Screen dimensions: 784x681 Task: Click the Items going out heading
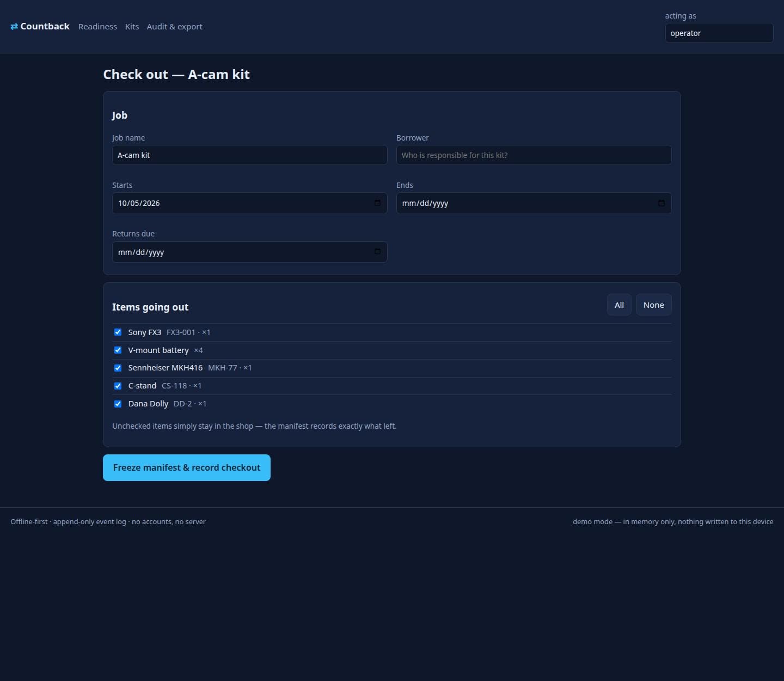coord(150,307)
